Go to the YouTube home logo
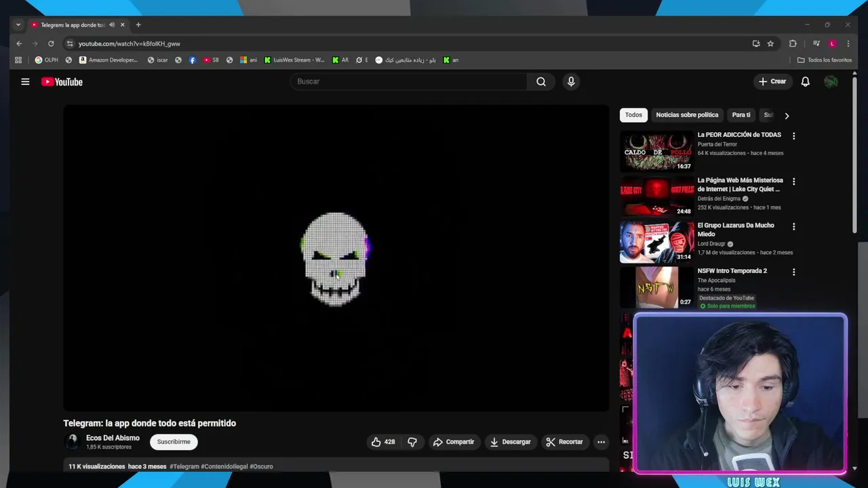This screenshot has width=868, height=488. [62, 82]
